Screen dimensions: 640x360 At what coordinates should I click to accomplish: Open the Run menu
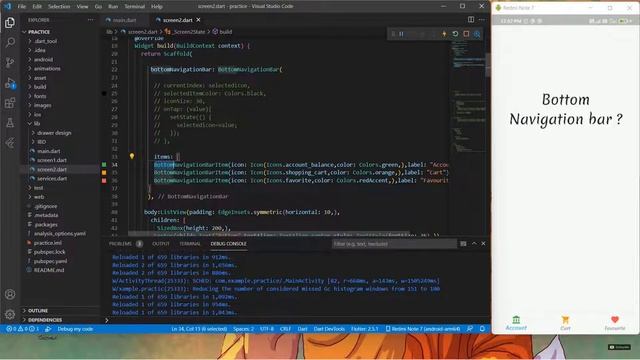[113, 7]
